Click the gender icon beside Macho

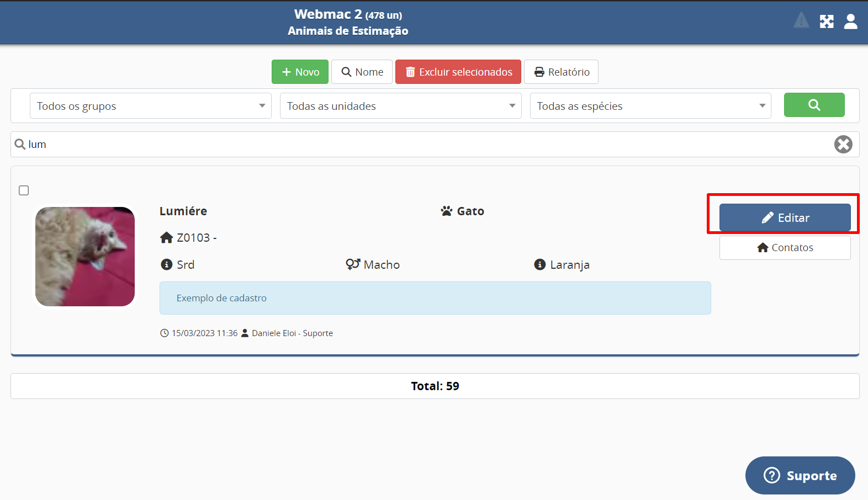coord(353,264)
